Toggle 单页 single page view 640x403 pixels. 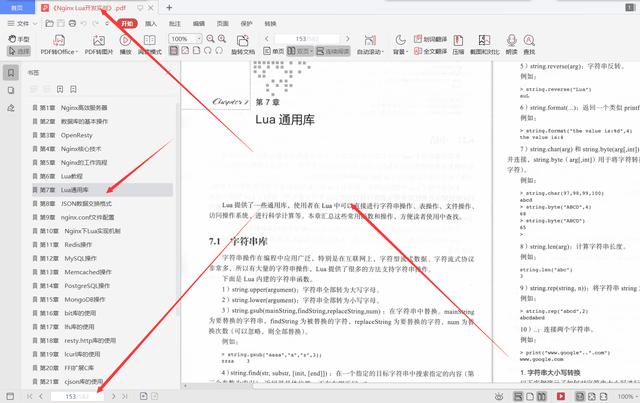pyautogui.click(x=273, y=51)
